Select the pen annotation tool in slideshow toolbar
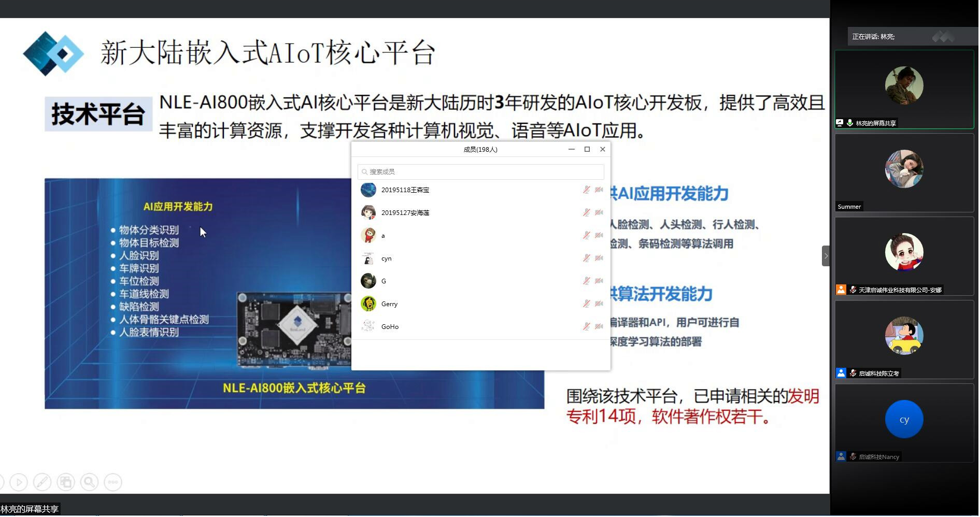980x517 pixels. tap(42, 482)
